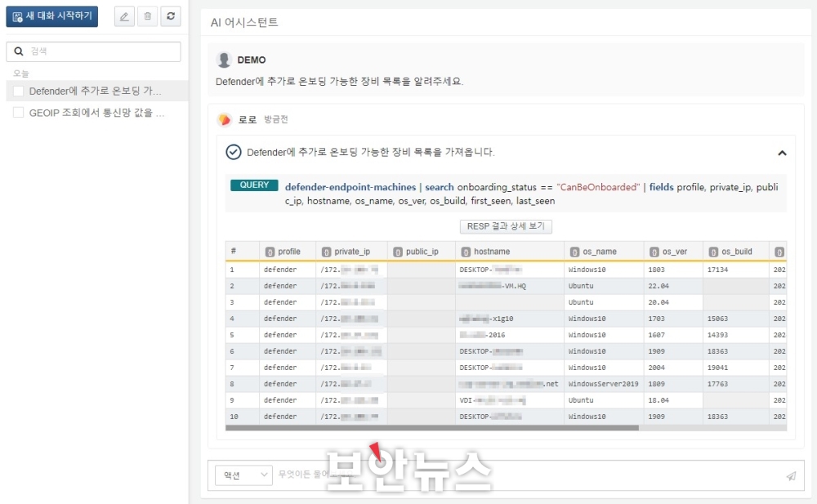Click the 로로 assistant logo icon

[x=225, y=120]
